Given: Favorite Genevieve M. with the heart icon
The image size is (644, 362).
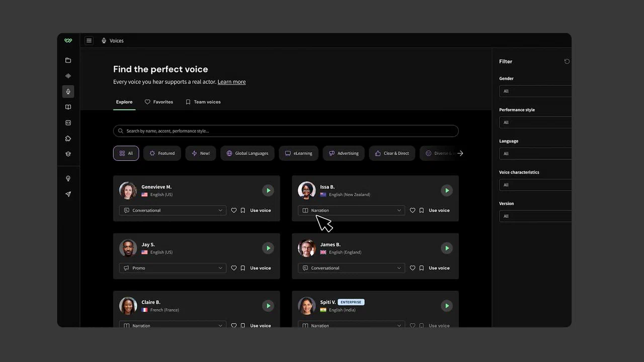Looking at the screenshot, I should point(234,211).
